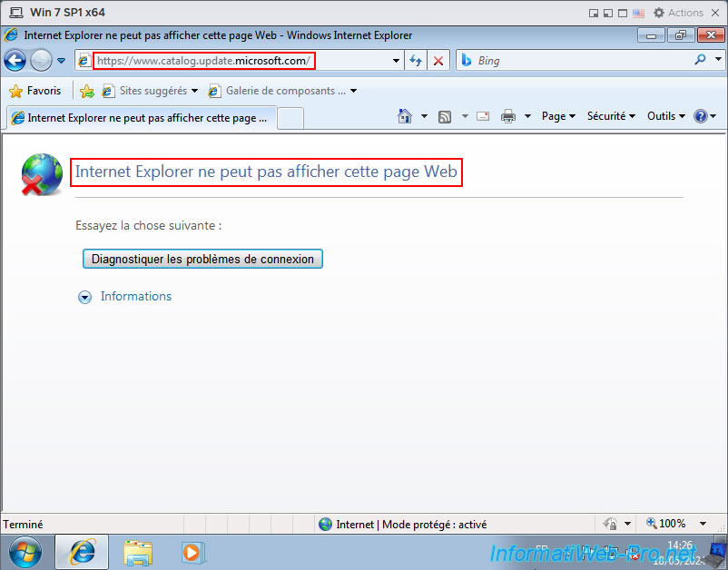Image resolution: width=728 pixels, height=570 pixels.
Task: Open the Page menu
Action: point(558,116)
